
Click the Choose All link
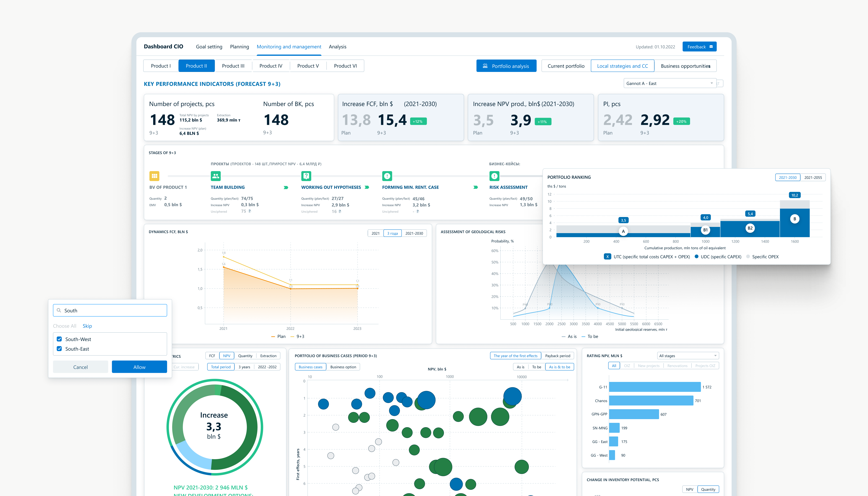tap(64, 326)
